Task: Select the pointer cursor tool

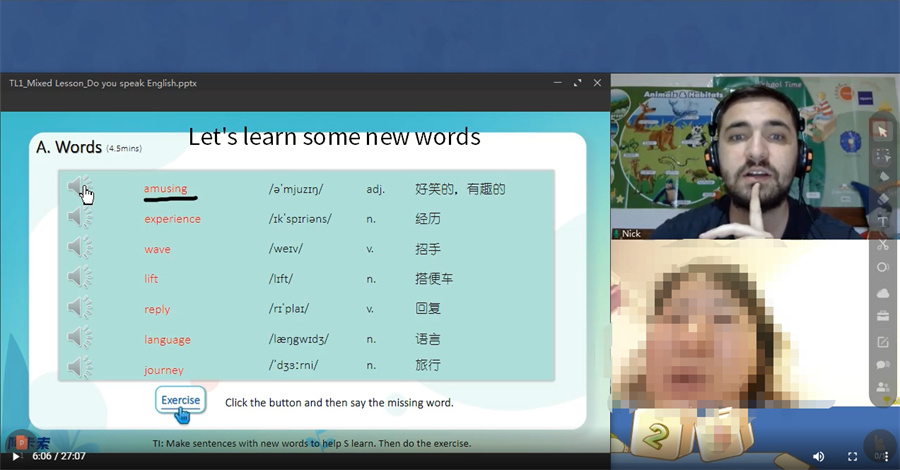Action: coord(882,131)
